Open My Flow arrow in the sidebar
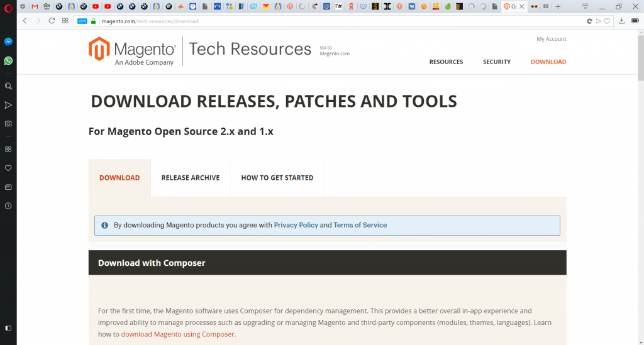The height and width of the screenshot is (345, 644). pyautogui.click(x=8, y=105)
